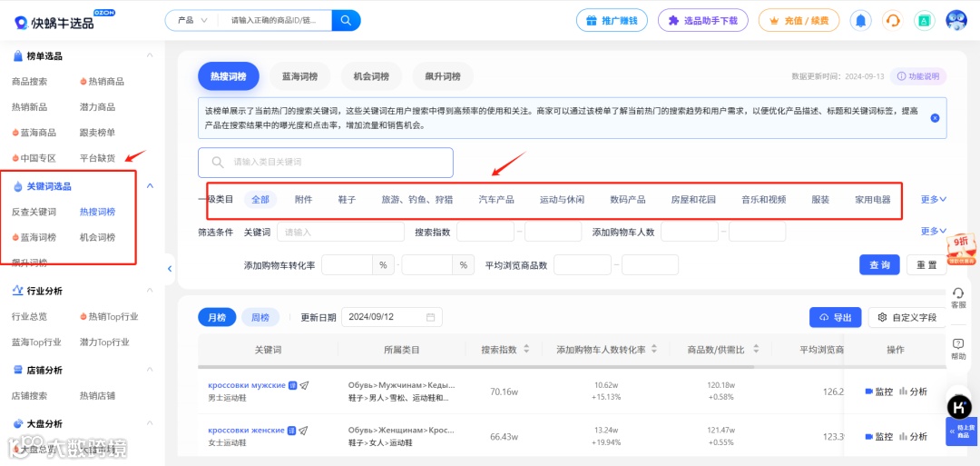The image size is (980, 466).
Task: Sort by 添加购物车人数转化率 column arrows
Action: [654, 349]
